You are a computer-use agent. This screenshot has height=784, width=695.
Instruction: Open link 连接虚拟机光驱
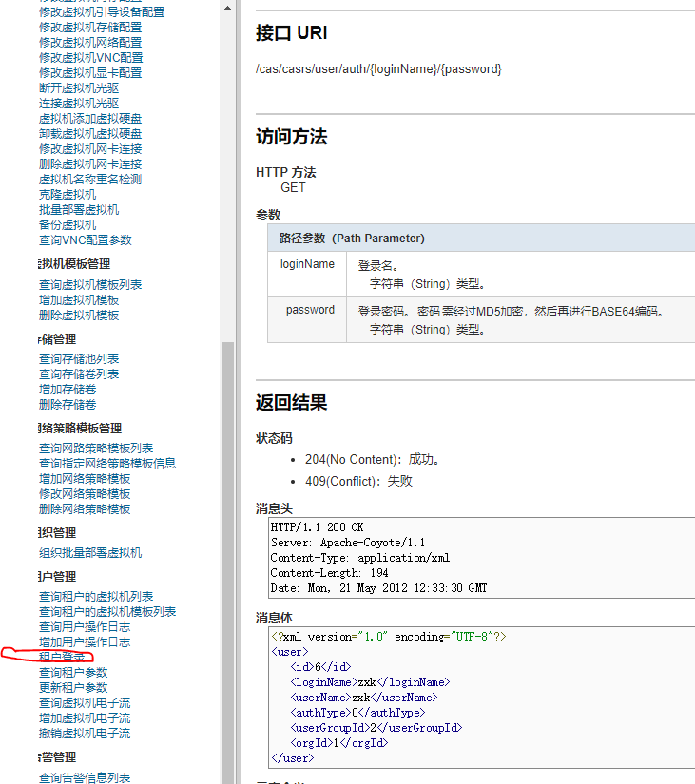point(79,104)
